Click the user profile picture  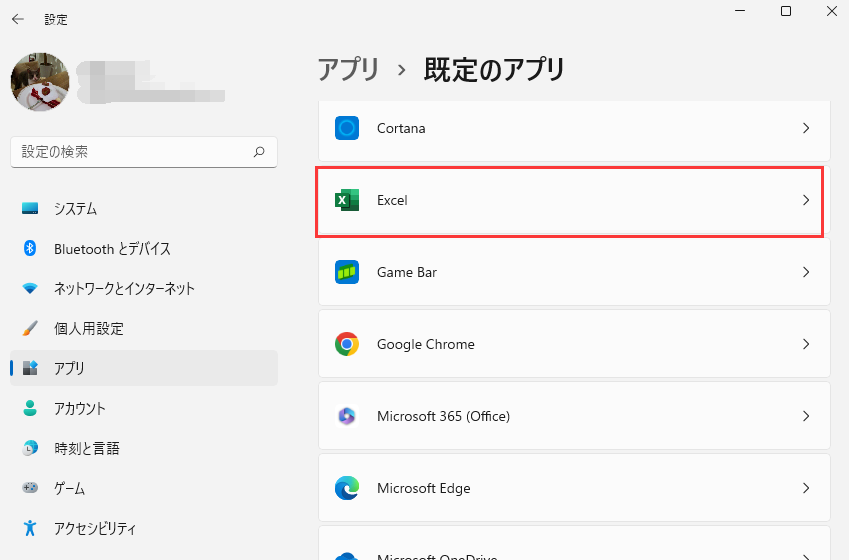point(40,82)
